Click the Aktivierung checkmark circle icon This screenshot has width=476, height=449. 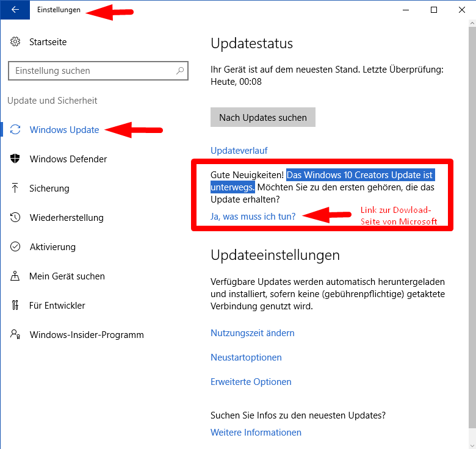(x=15, y=246)
